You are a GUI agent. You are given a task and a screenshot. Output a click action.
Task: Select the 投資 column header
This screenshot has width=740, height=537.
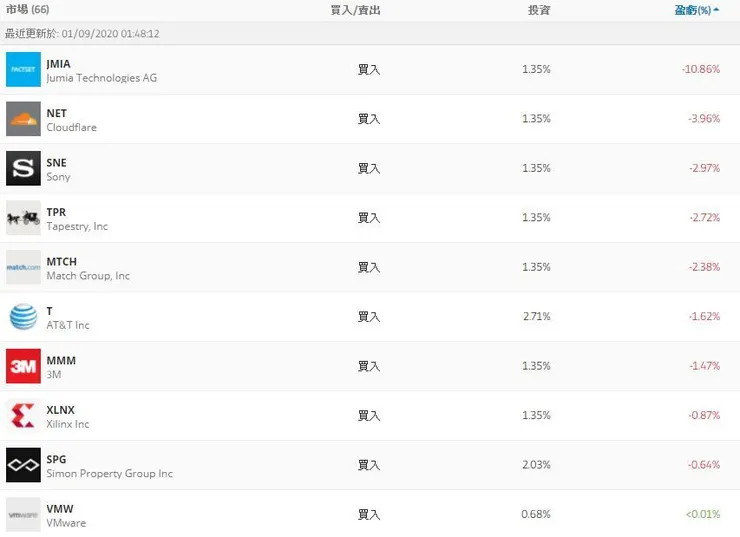coord(538,10)
